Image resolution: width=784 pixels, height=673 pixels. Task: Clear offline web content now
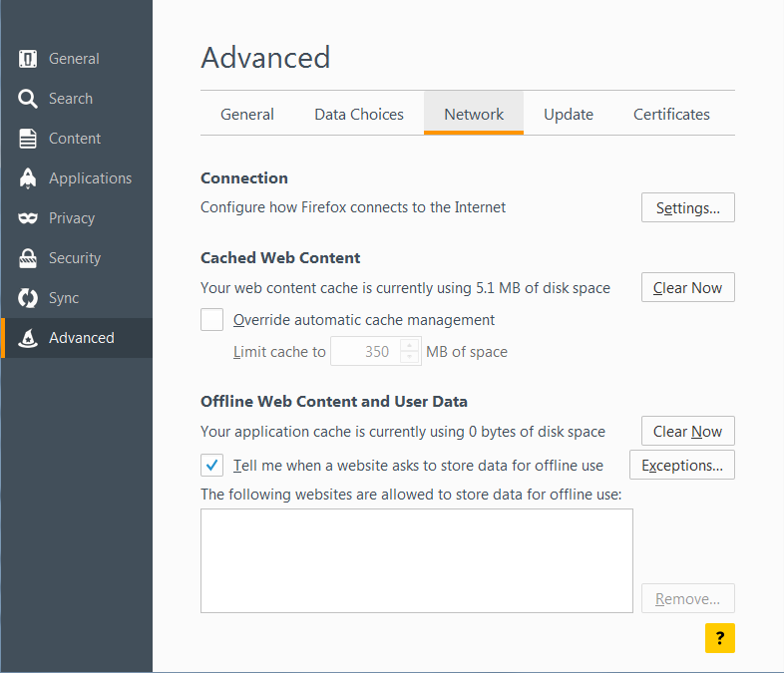(688, 431)
